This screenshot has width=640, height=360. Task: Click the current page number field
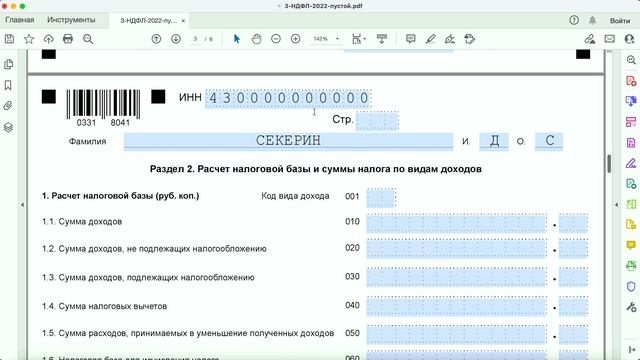[196, 39]
